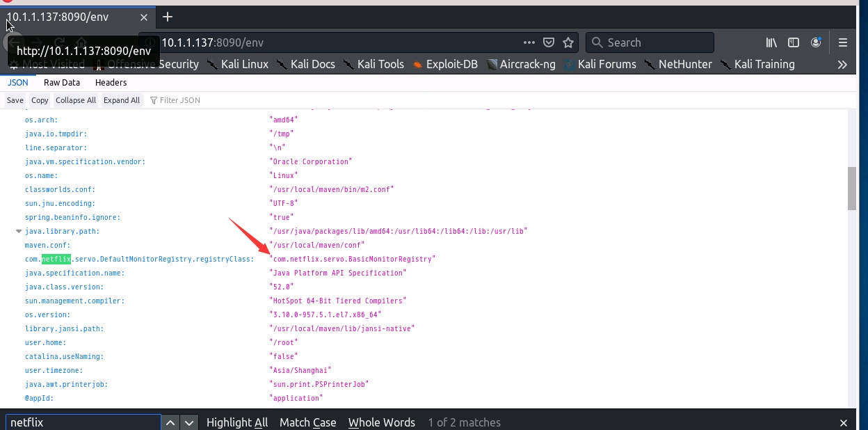Select the maven.conf key
Image resolution: width=868 pixels, height=430 pixels.
pos(48,245)
